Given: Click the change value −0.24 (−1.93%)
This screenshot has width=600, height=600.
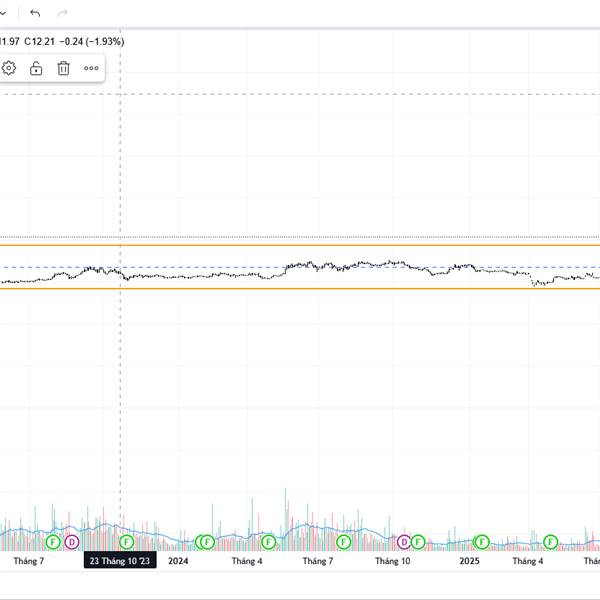Looking at the screenshot, I should [92, 41].
